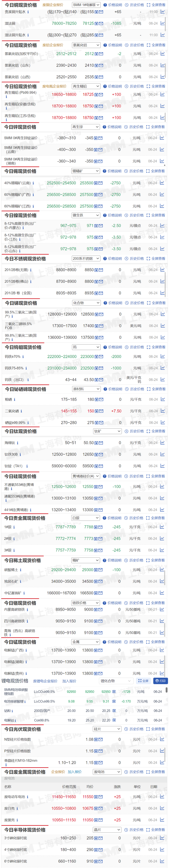Select envelope icon for 1#银 price 7788
This screenshot has height=868, width=169.
point(100,527)
